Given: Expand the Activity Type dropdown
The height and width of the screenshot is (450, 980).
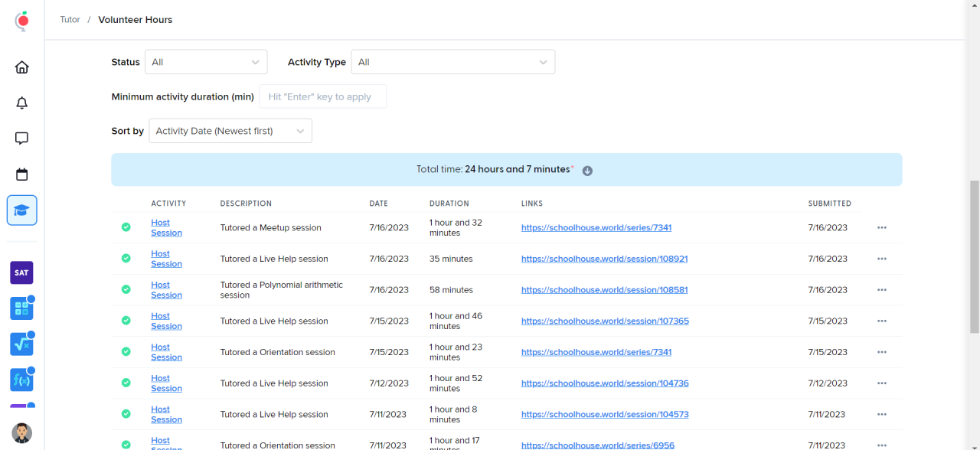Looking at the screenshot, I should coord(452,62).
